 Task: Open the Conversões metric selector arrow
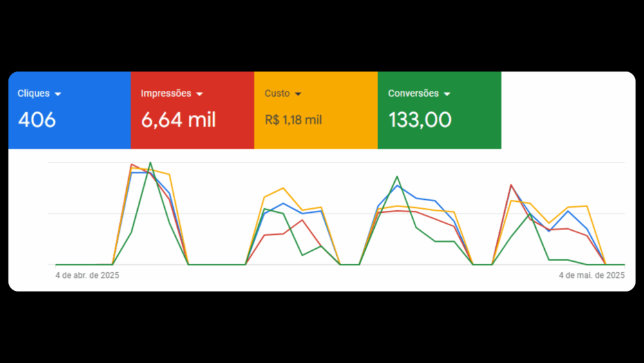tap(447, 94)
